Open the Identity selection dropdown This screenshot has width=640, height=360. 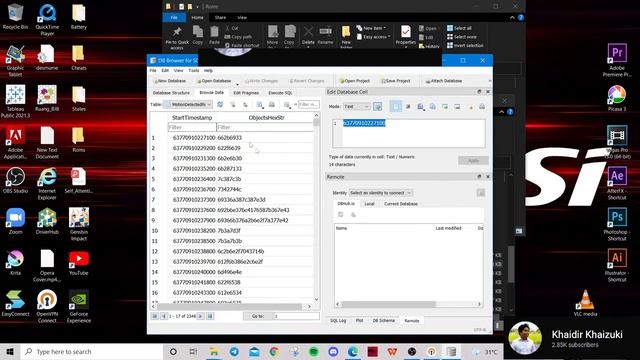point(380,193)
